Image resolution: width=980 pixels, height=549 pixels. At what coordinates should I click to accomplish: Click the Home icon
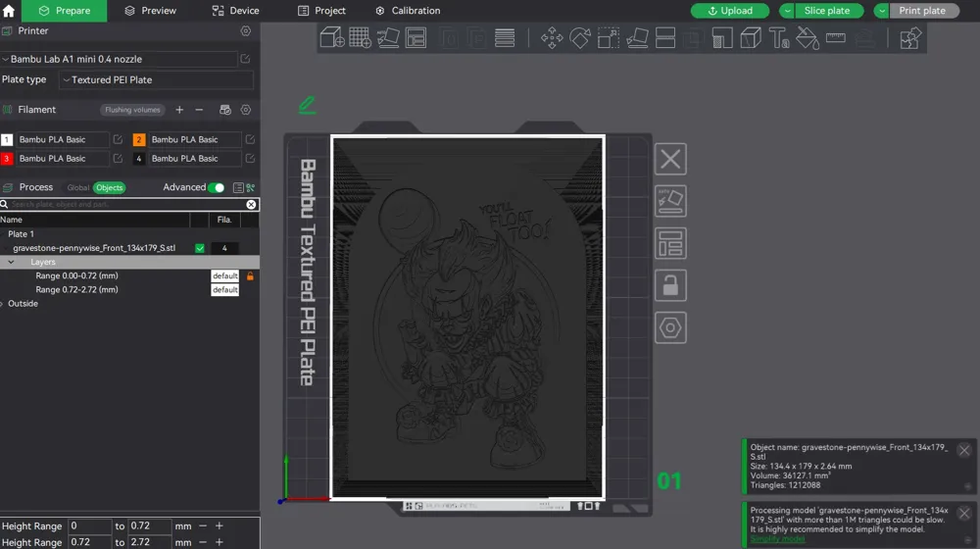[9, 11]
